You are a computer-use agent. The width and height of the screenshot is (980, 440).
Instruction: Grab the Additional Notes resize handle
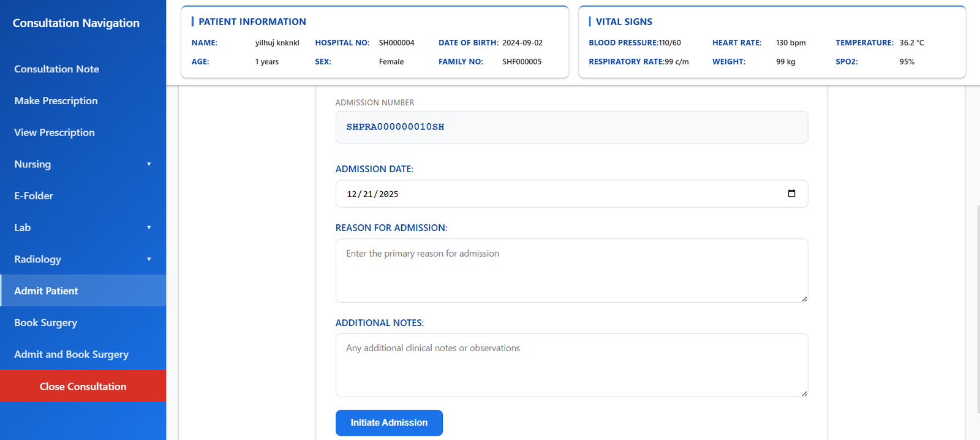tap(804, 393)
